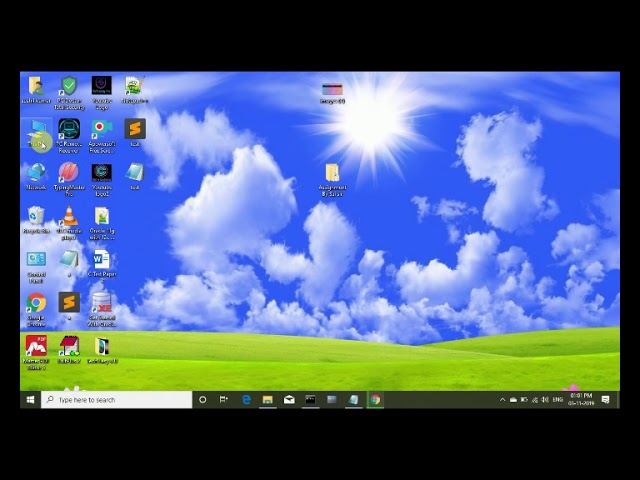The height and width of the screenshot is (480, 640).
Task: Open the Mail app on taskbar
Action: point(289,400)
